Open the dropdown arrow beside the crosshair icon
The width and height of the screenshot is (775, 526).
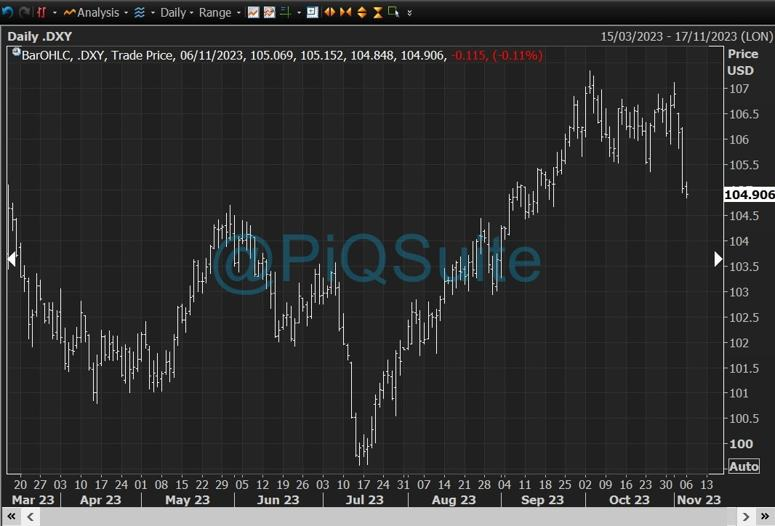299,13
